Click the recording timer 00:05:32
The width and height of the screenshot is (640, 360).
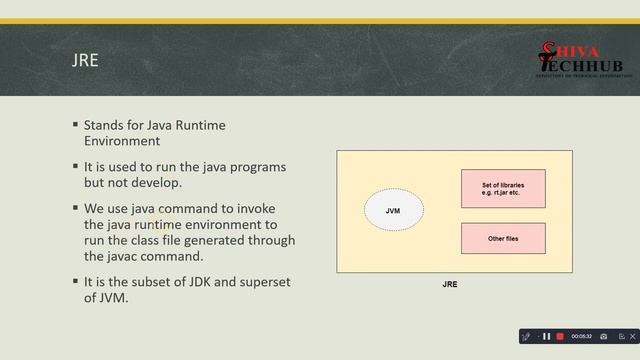pyautogui.click(x=582, y=336)
